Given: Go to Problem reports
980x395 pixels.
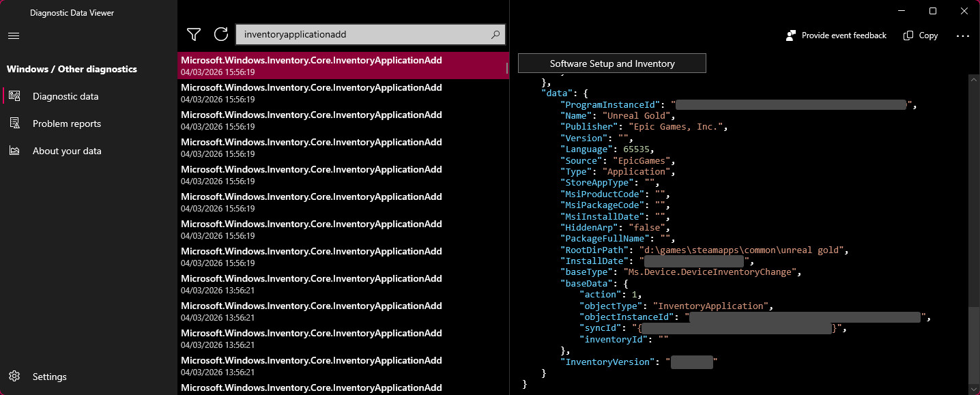Looking at the screenshot, I should click(66, 123).
